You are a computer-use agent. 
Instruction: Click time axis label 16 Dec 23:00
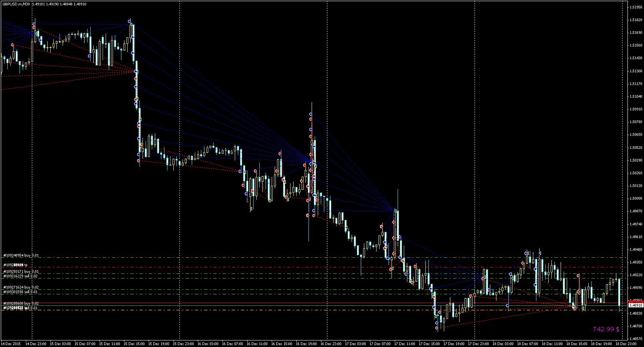(x=331, y=344)
